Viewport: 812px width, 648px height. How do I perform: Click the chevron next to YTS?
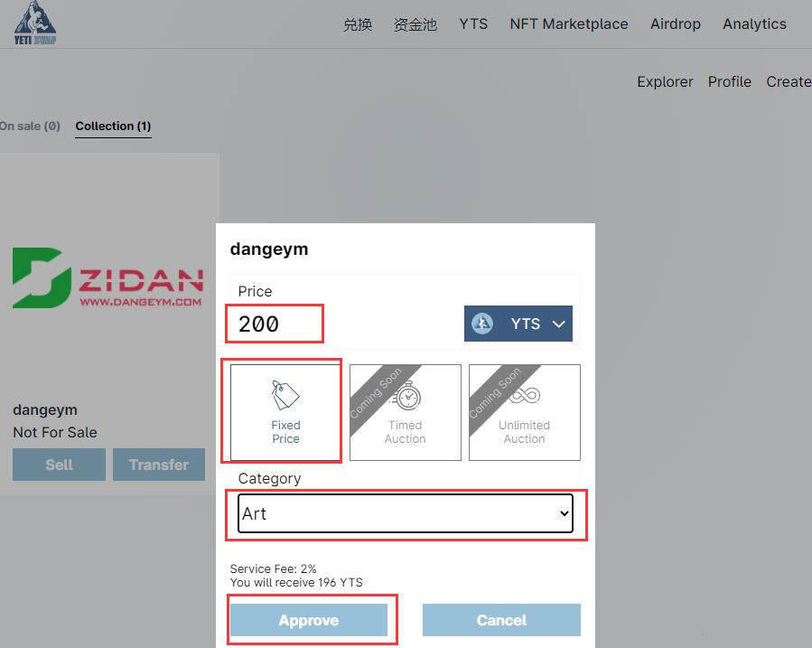pos(558,324)
